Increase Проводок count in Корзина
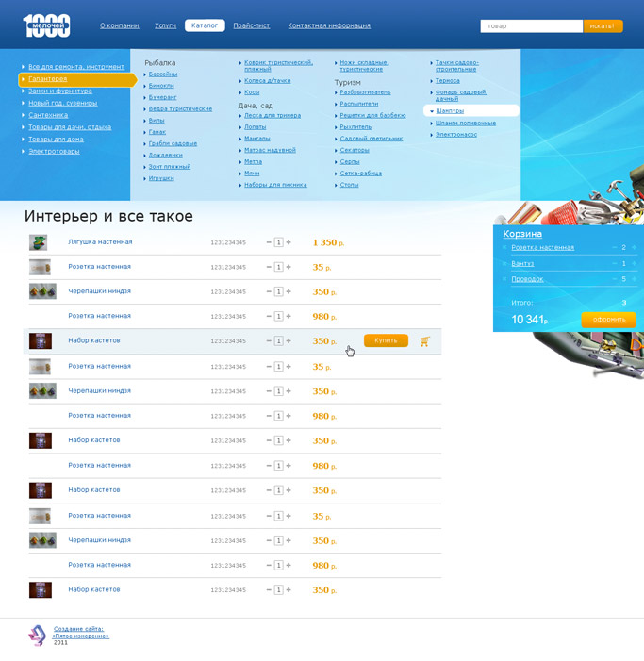Image resolution: width=644 pixels, height=661 pixels. [634, 279]
